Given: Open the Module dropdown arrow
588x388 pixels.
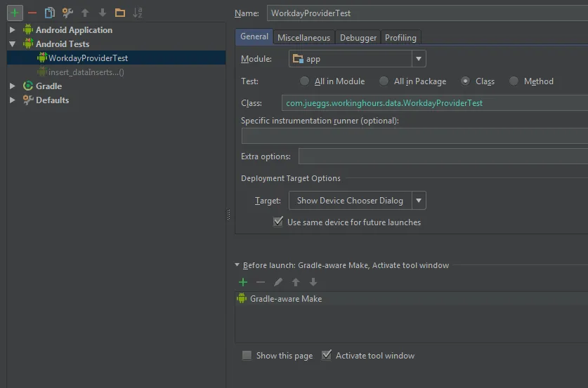Looking at the screenshot, I should pos(419,59).
